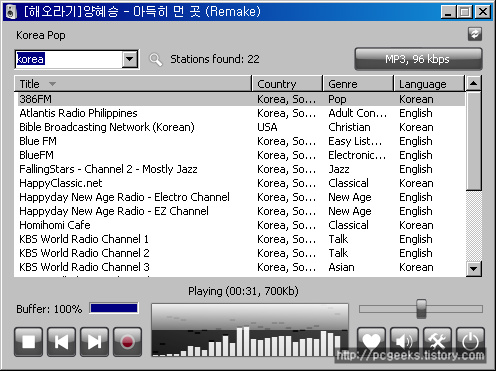Screen dimensions: 496x371
Task: Open the search combo box dropdown arrow
Action: click(x=130, y=59)
